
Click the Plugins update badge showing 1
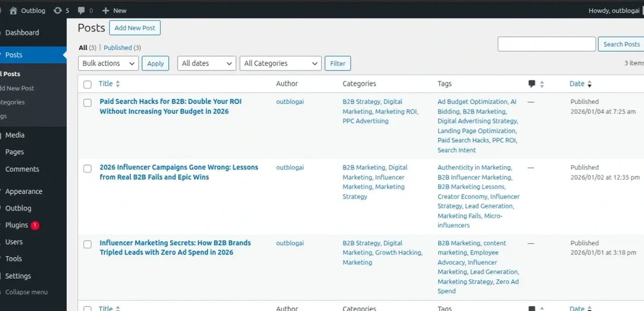(x=35, y=225)
